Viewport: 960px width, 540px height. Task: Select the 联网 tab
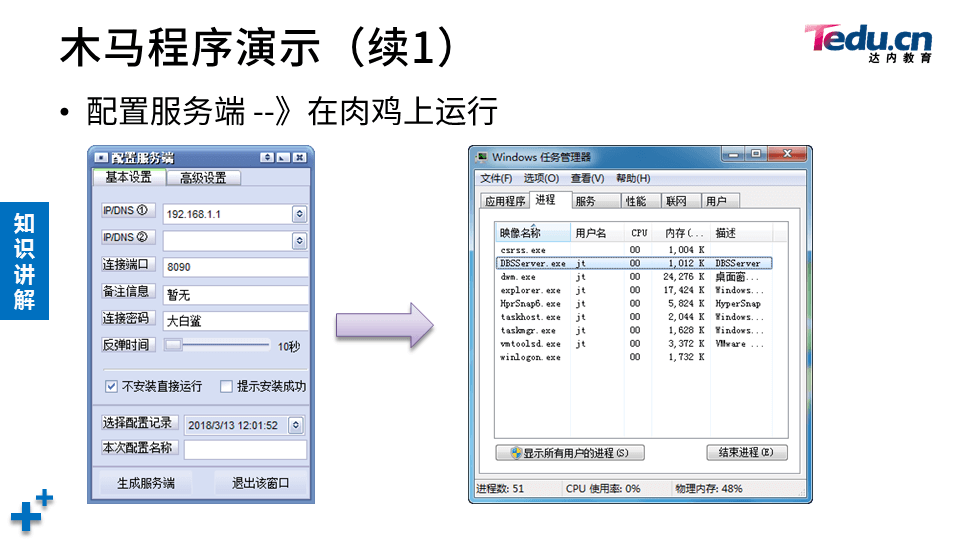click(681, 201)
